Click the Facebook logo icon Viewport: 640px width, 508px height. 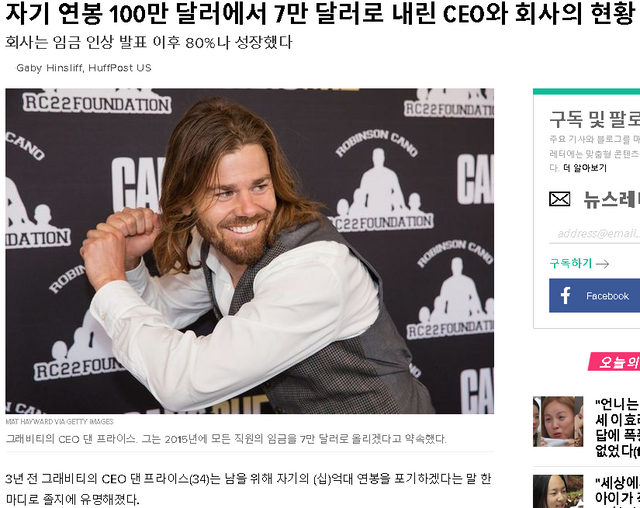(565, 296)
